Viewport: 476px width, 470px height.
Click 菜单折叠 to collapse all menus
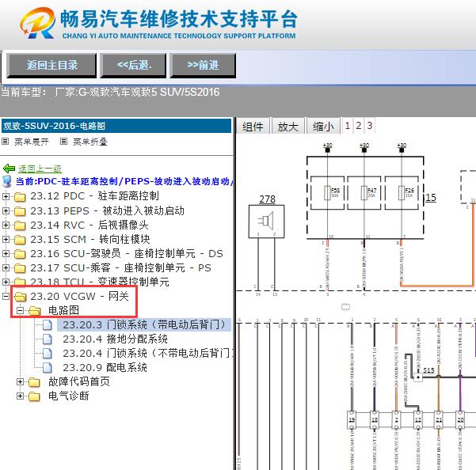click(89, 142)
